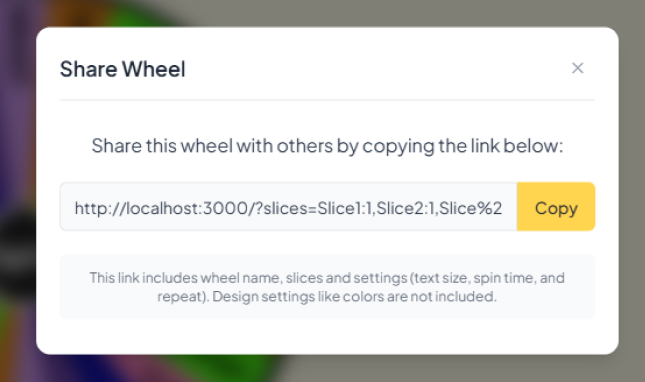Click the blurred orange wheel slice at top
Viewport: 645px width, 382px height.
tap(74, 12)
